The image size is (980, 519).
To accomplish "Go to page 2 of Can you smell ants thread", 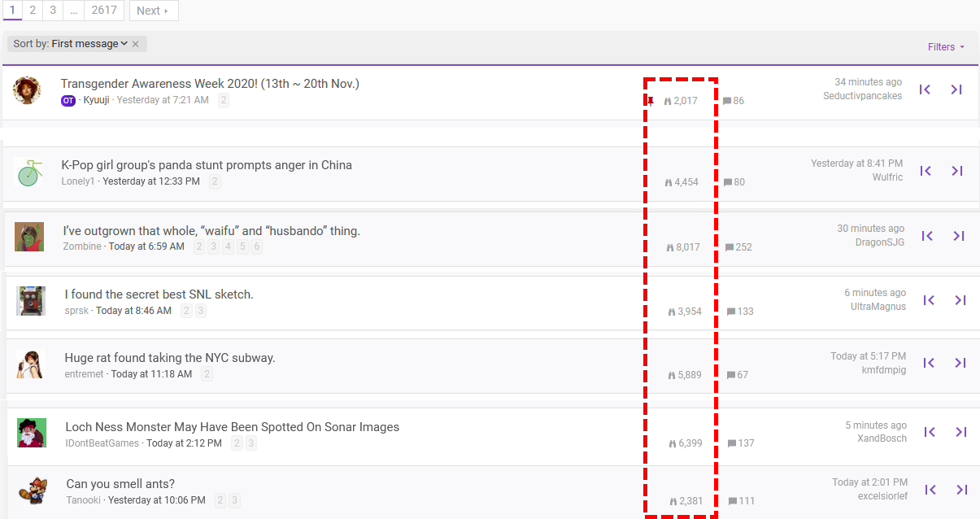I will [x=220, y=500].
